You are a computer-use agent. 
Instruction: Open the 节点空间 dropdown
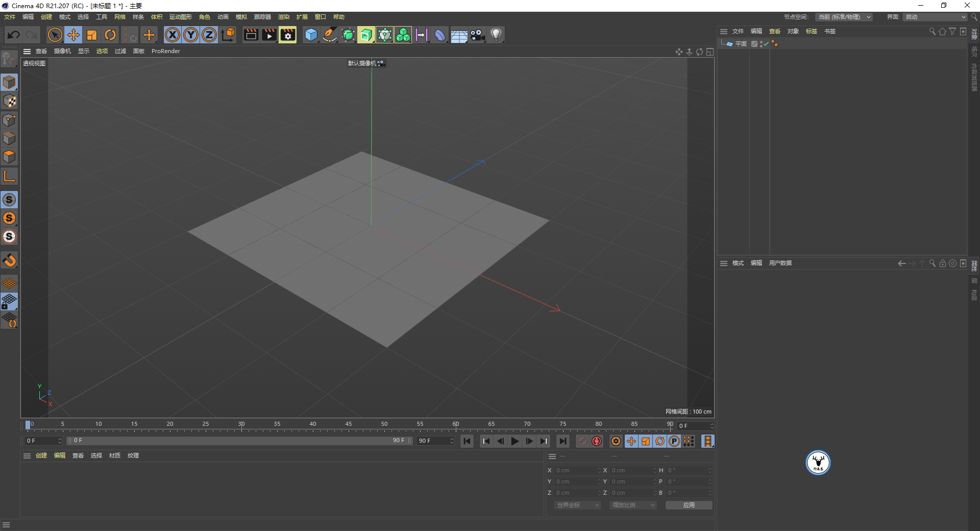pos(844,17)
